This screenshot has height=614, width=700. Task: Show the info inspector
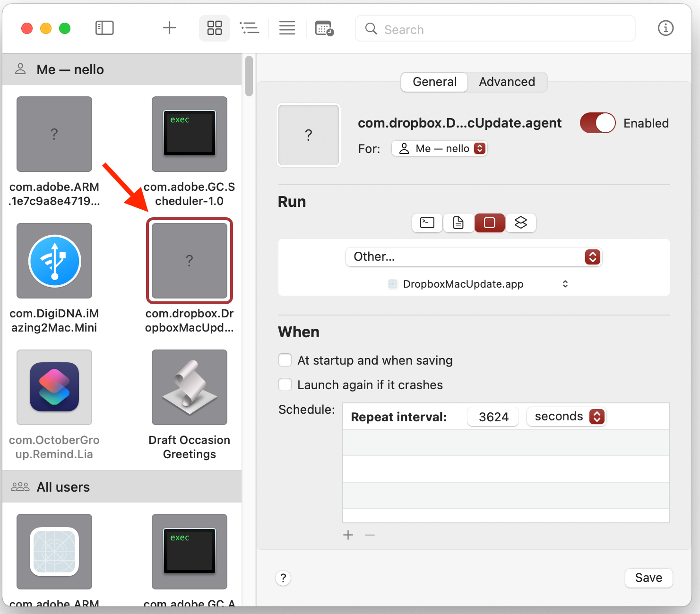click(665, 28)
